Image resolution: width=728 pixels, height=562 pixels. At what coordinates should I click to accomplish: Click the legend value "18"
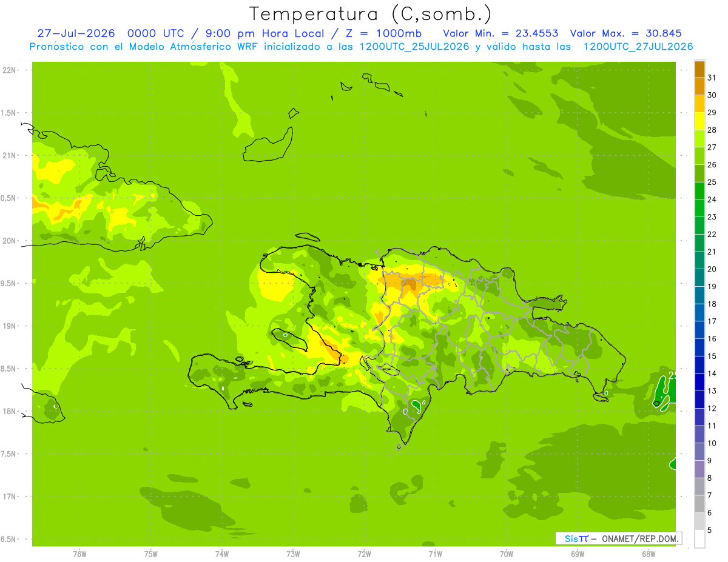(x=712, y=304)
